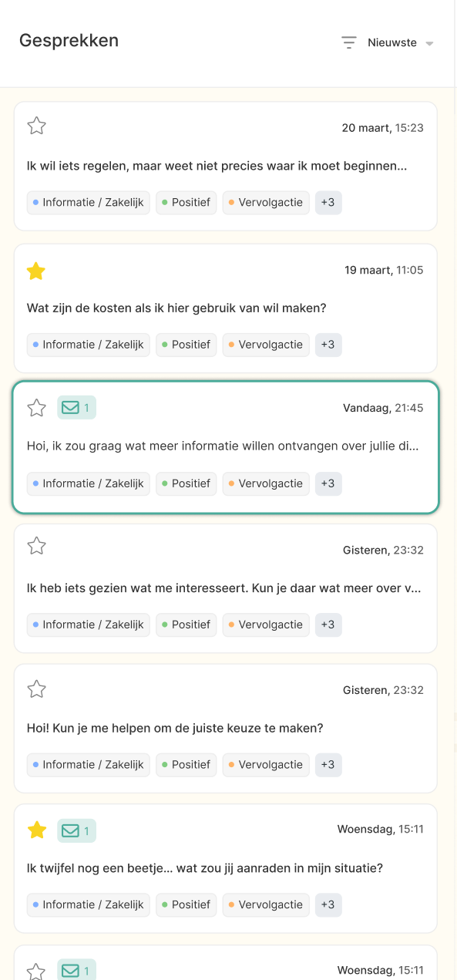This screenshot has width=457, height=980.
Task: Star the bottom-most Woensdag 15:11 conversation
Action: (x=36, y=971)
